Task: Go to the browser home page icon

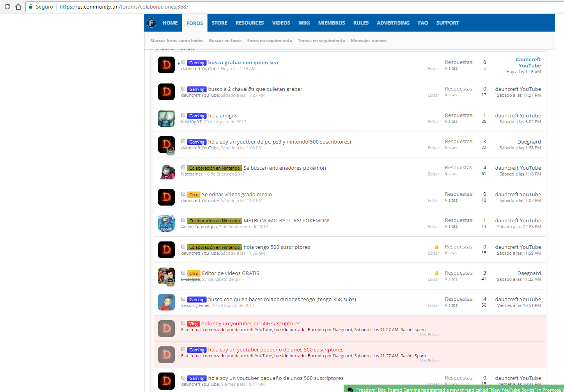Action: [18, 7]
